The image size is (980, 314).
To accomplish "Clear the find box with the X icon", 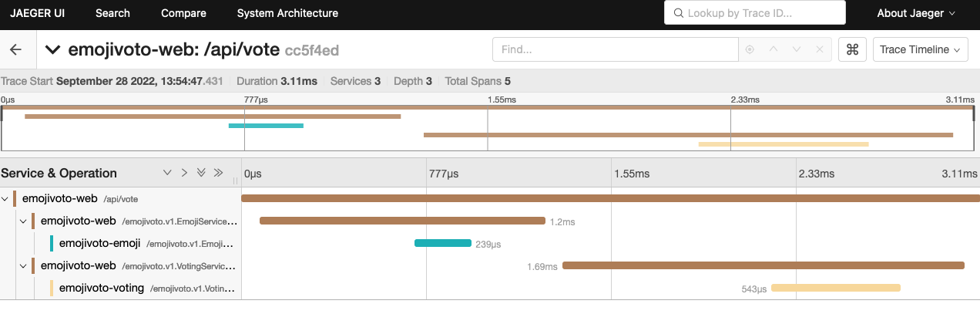I will click(821, 49).
